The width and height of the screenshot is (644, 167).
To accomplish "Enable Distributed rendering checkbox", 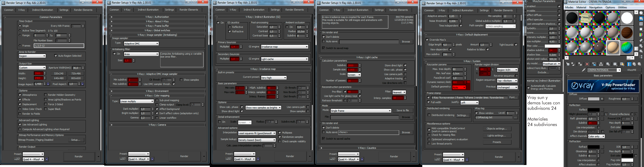I will click(429, 115).
